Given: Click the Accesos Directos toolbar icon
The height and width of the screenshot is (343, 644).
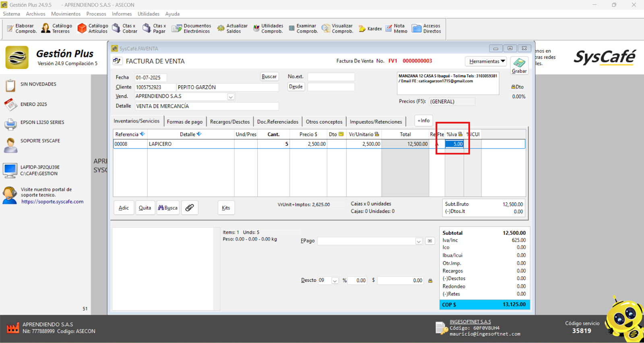Looking at the screenshot, I should (427, 29).
